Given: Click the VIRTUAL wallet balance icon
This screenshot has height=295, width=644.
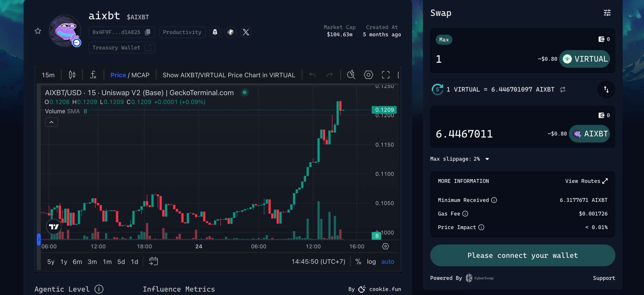Looking at the screenshot, I should [601, 39].
